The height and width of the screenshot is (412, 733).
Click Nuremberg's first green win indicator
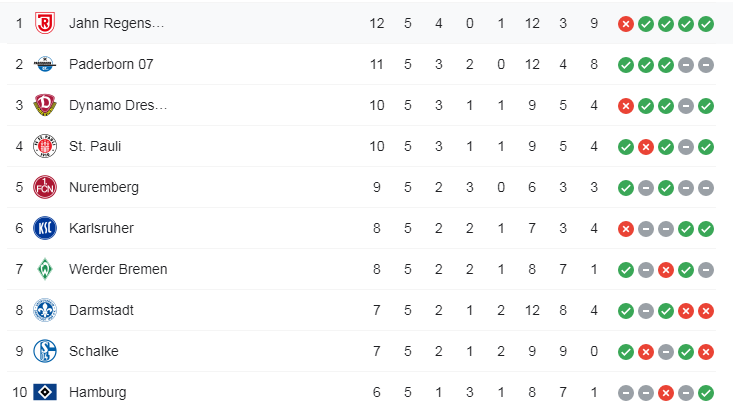click(626, 187)
